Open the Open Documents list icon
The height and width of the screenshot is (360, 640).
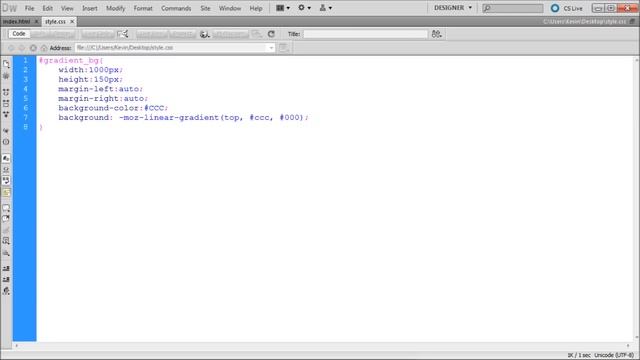(6, 64)
